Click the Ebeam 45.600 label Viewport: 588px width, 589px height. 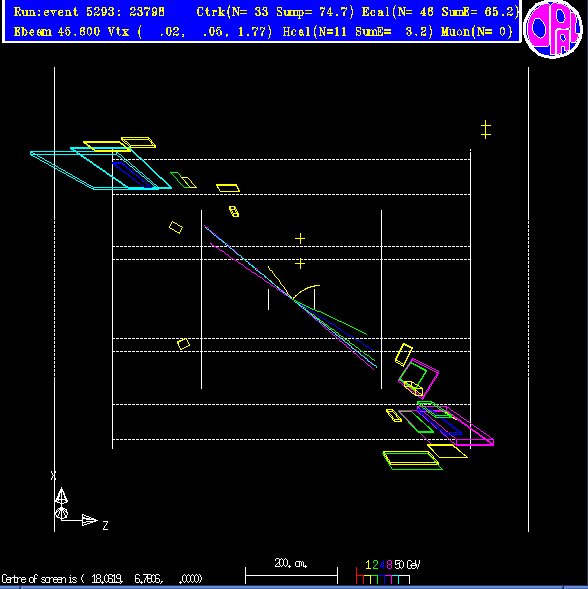57,32
